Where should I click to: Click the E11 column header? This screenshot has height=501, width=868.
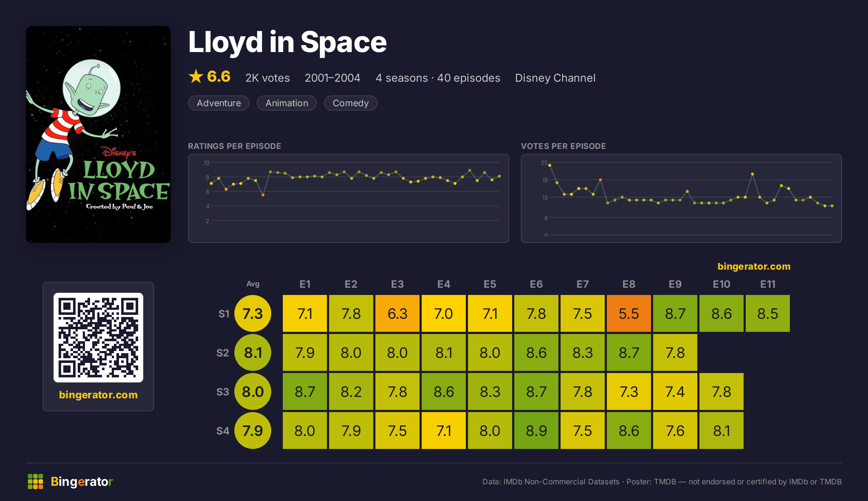(768, 284)
